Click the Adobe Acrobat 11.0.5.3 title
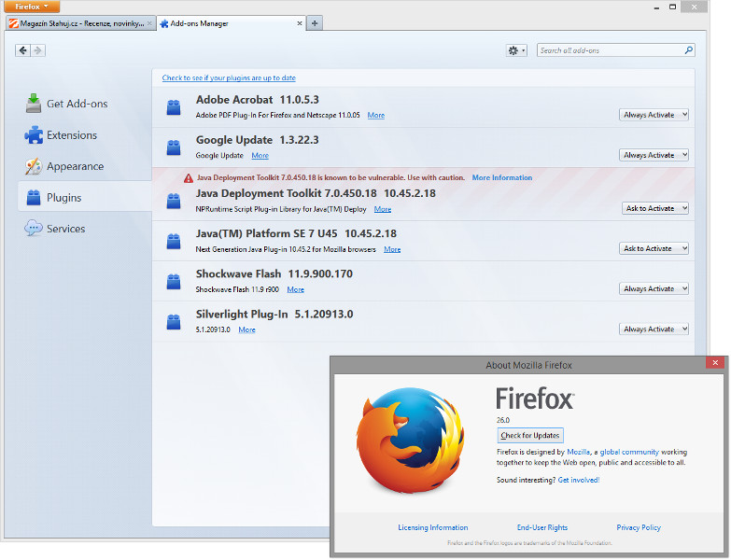Screen dimensions: 731x560 coord(258,100)
